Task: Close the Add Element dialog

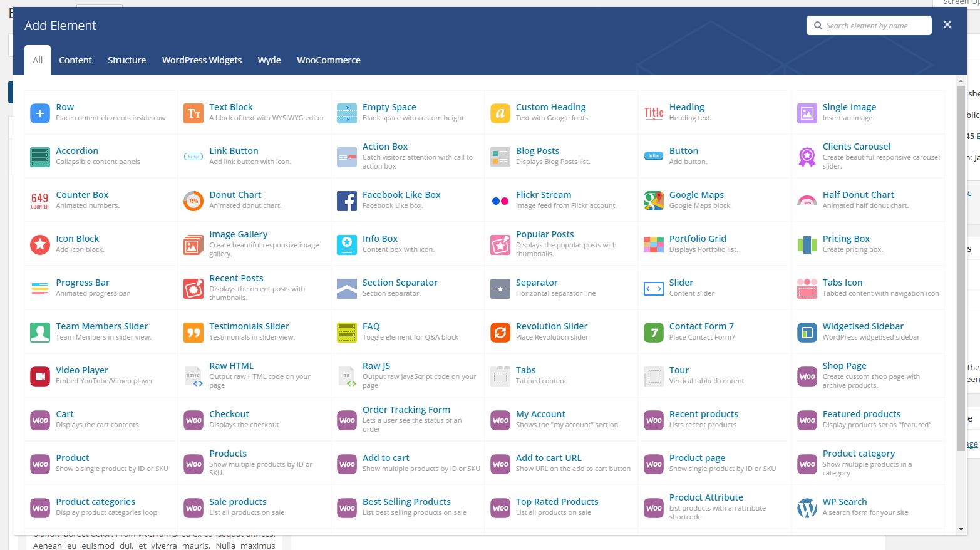Action: [x=947, y=24]
